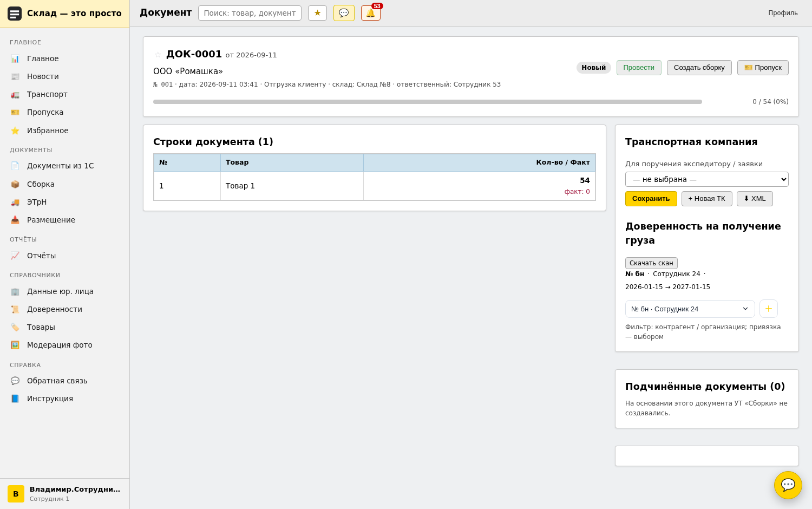
Task: Expand the transport company dropdown
Action: pyautogui.click(x=707, y=179)
